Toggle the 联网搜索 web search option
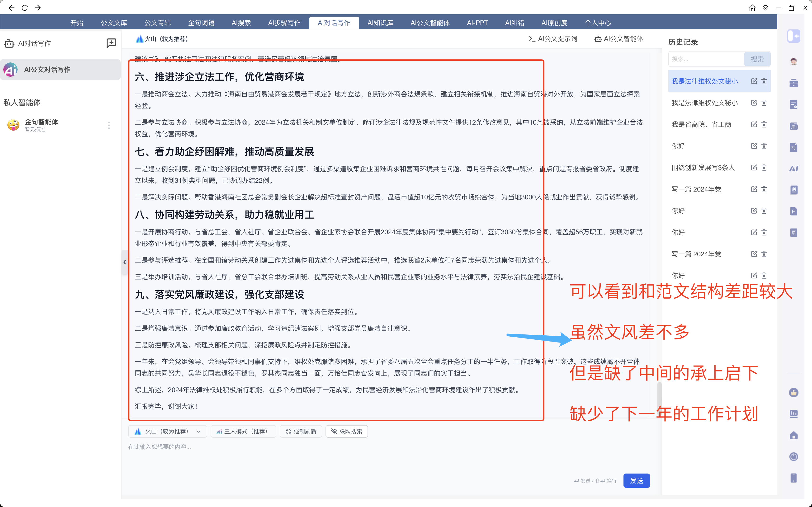The image size is (812, 507). point(346,432)
